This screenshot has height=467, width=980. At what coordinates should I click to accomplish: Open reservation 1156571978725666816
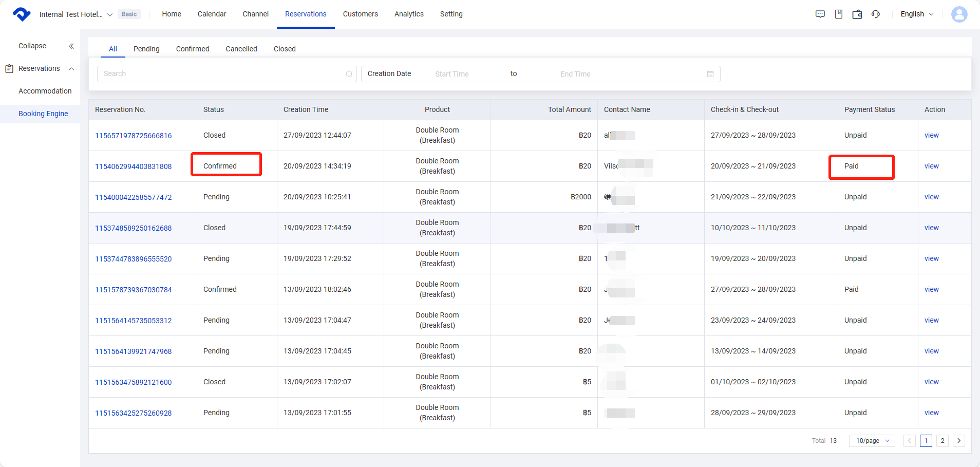click(133, 136)
